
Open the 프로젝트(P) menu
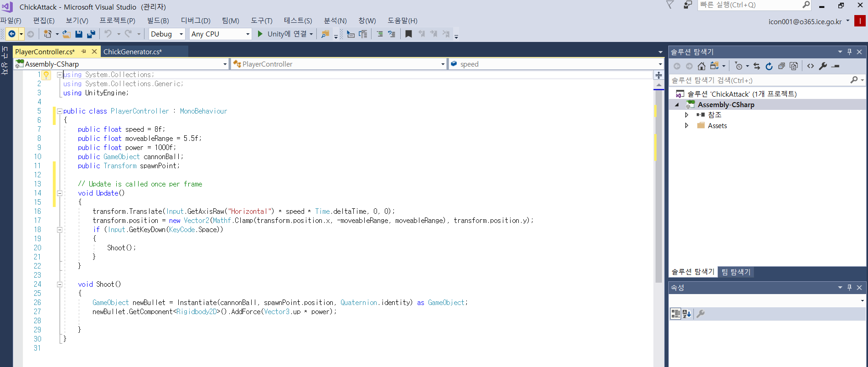(x=118, y=21)
